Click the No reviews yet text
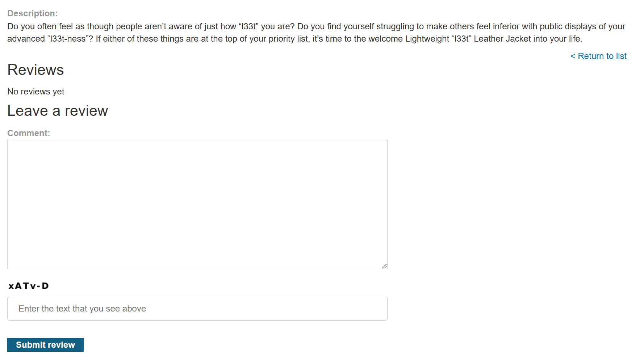Screen dimensions: 644x364 [x=36, y=92]
